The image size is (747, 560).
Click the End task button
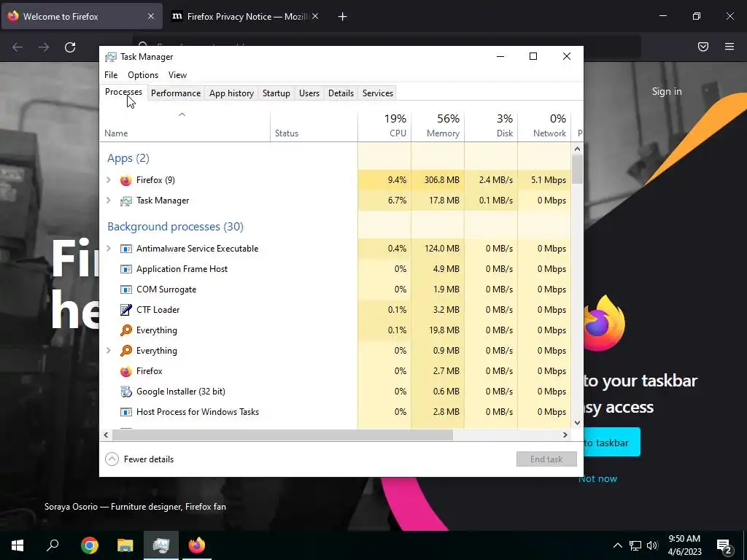tap(546, 459)
